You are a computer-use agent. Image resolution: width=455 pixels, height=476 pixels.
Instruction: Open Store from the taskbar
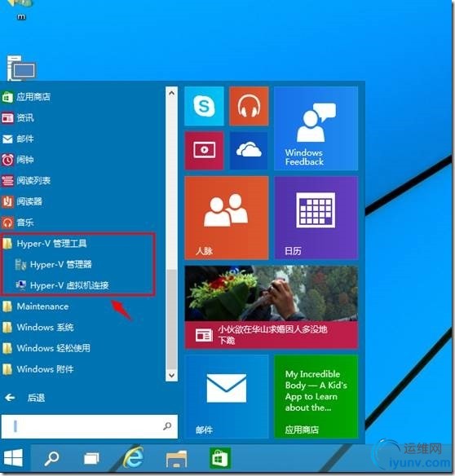[x=220, y=458]
